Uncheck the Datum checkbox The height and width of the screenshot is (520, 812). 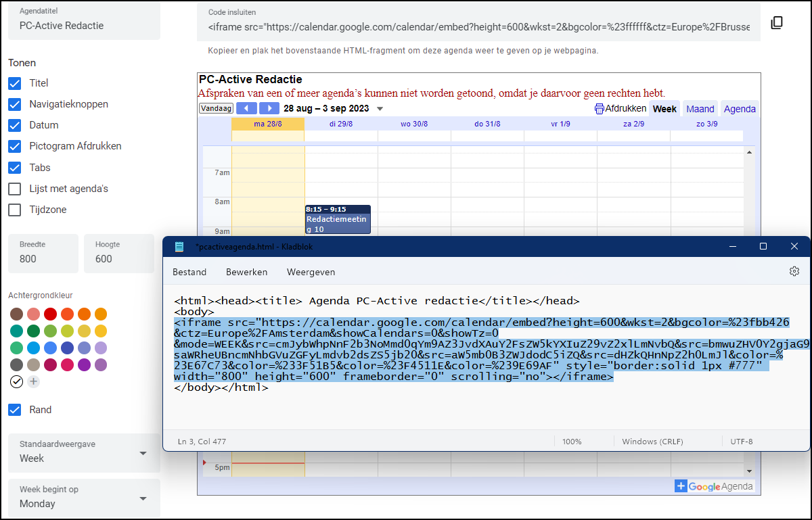click(x=15, y=125)
